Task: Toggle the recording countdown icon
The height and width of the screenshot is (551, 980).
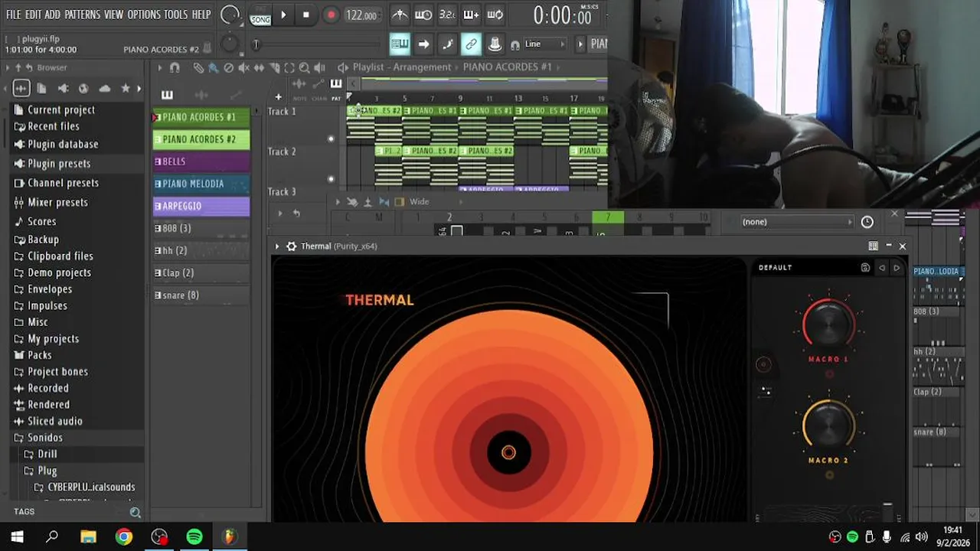Action: coord(446,15)
